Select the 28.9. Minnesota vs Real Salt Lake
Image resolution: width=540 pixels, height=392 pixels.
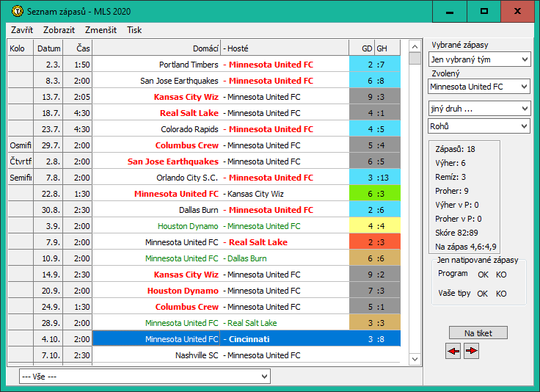click(204, 323)
